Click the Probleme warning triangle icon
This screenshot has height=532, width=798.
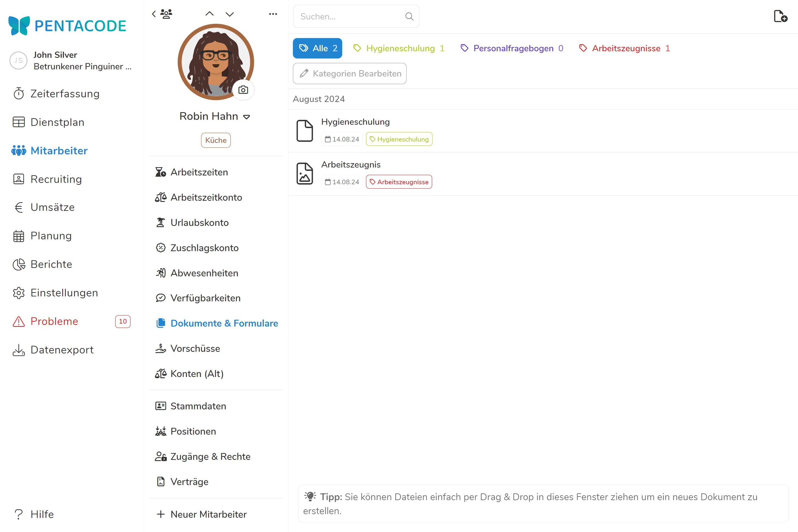19,321
